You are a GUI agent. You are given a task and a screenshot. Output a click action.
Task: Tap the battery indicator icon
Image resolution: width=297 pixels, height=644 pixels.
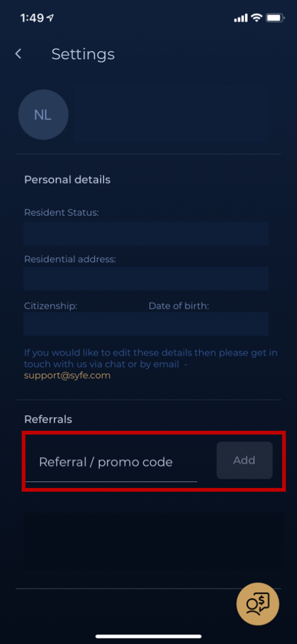(x=275, y=18)
